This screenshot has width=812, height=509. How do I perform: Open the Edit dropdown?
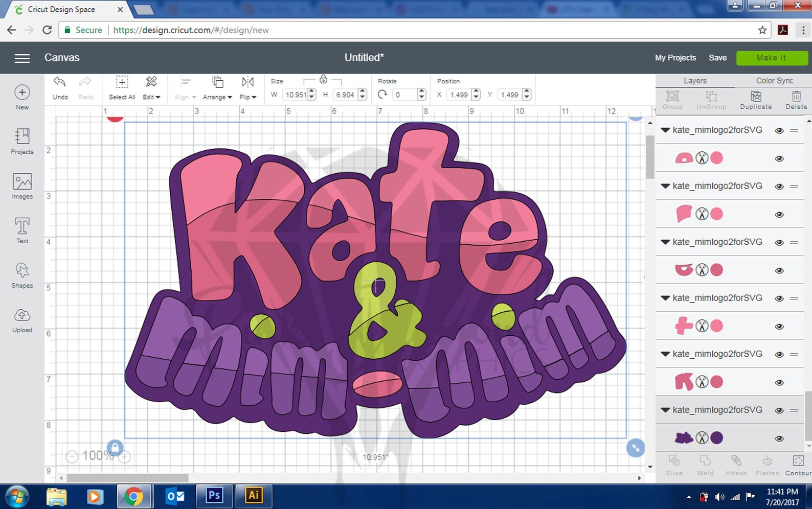[151, 88]
